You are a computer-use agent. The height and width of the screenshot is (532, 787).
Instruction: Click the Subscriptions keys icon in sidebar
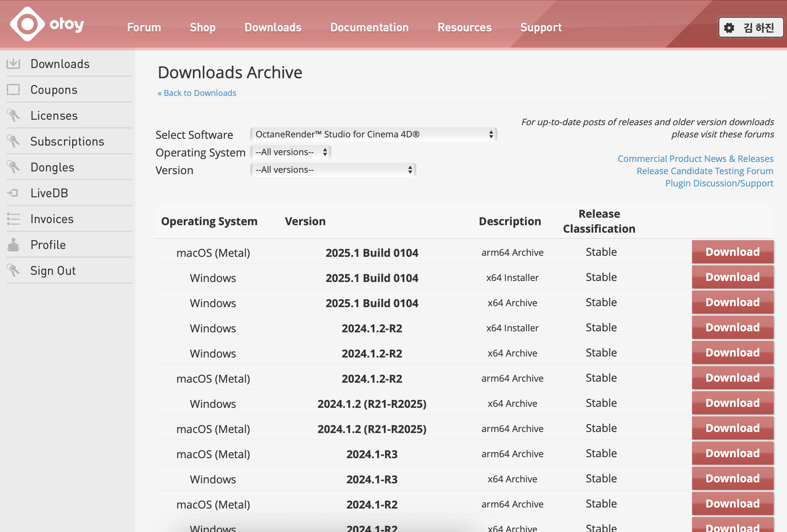tap(13, 141)
